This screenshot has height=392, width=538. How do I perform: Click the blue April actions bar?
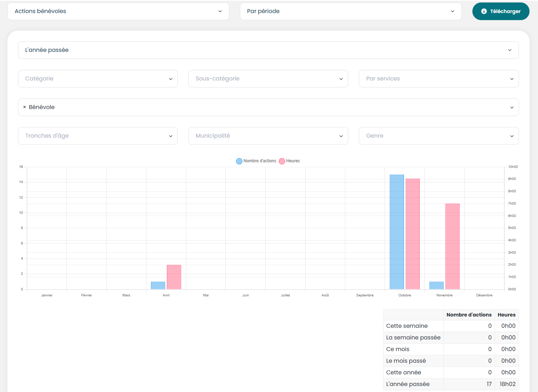click(x=158, y=285)
